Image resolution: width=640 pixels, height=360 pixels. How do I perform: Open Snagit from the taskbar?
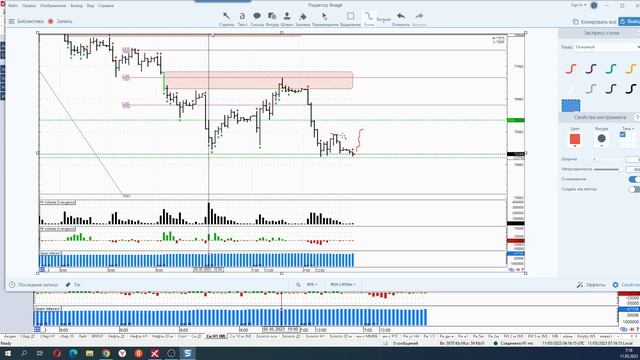[x=188, y=353]
